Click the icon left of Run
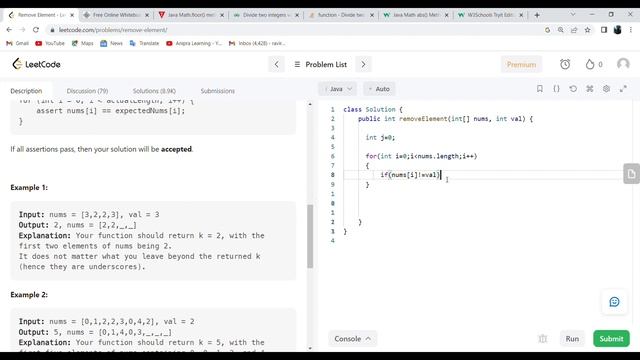 click(x=542, y=339)
